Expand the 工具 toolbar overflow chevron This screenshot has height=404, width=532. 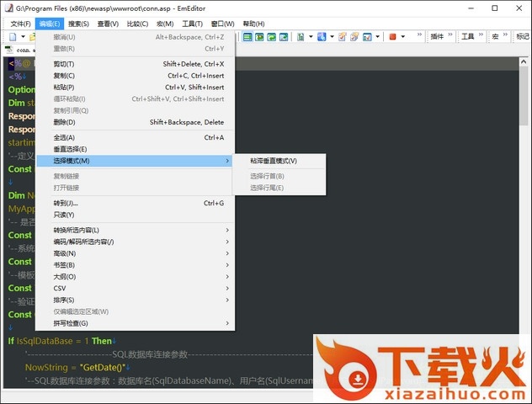pos(481,35)
